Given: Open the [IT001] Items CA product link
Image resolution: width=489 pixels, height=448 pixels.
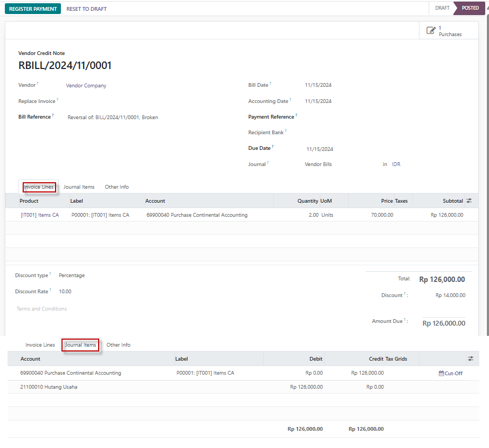Looking at the screenshot, I should tap(39, 215).
